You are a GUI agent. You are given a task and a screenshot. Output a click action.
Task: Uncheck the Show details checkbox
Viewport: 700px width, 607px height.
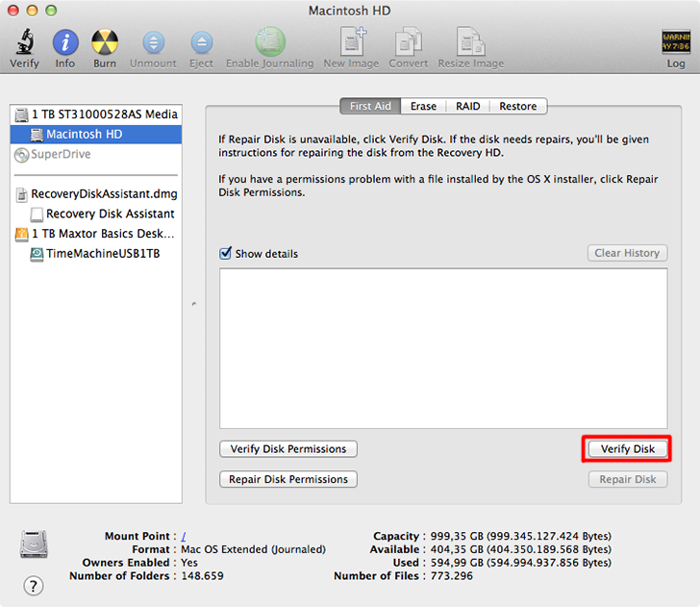tap(225, 253)
